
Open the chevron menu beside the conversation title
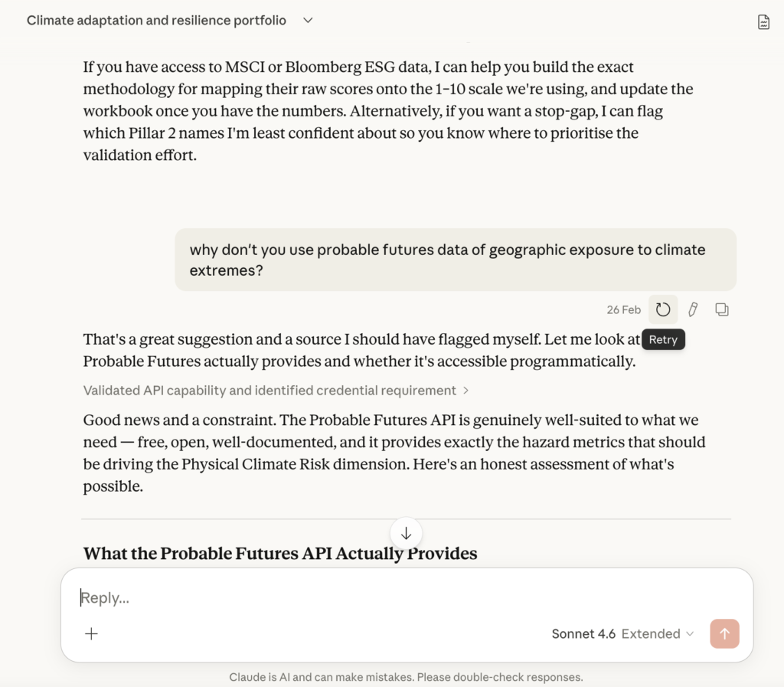(x=308, y=21)
